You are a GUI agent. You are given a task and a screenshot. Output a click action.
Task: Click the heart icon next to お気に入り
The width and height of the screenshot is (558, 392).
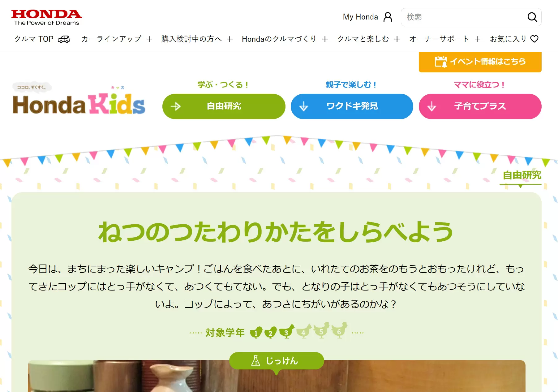click(x=534, y=39)
